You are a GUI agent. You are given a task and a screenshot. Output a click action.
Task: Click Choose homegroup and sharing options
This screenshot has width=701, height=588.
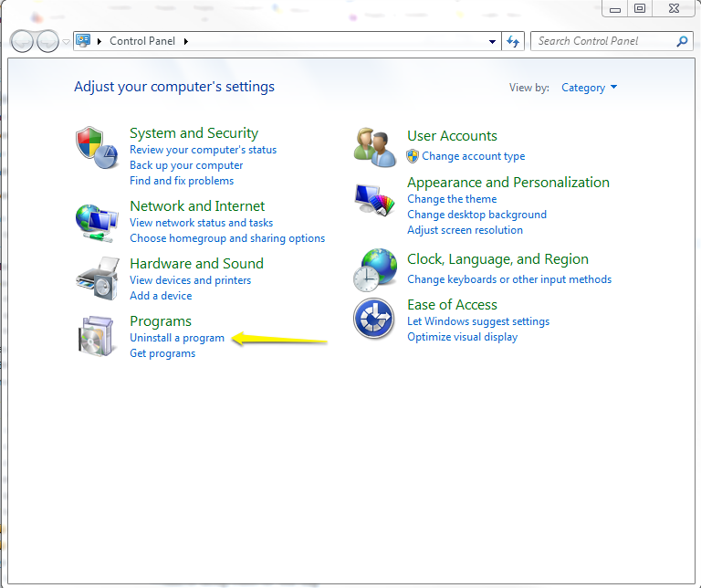pyautogui.click(x=227, y=238)
